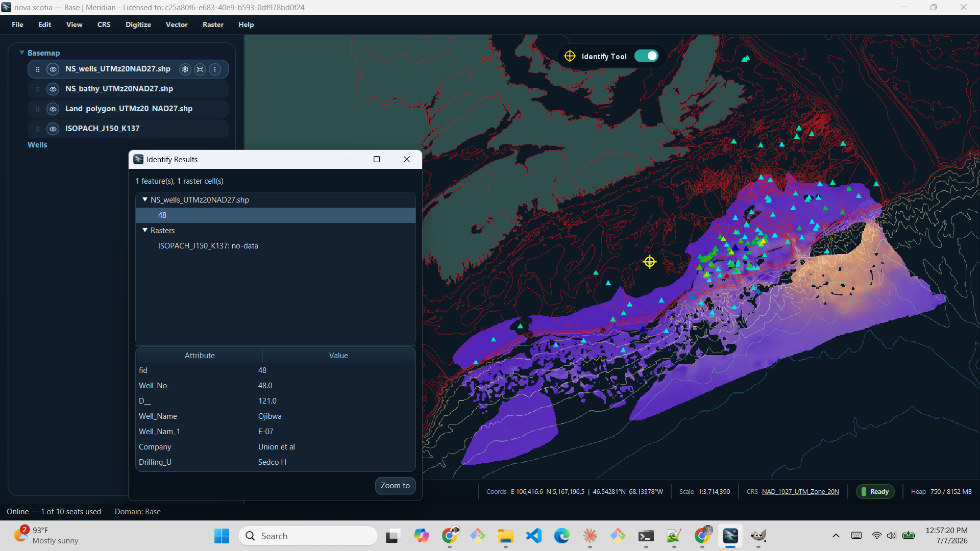Open GIMP from the taskbar

click(x=758, y=536)
